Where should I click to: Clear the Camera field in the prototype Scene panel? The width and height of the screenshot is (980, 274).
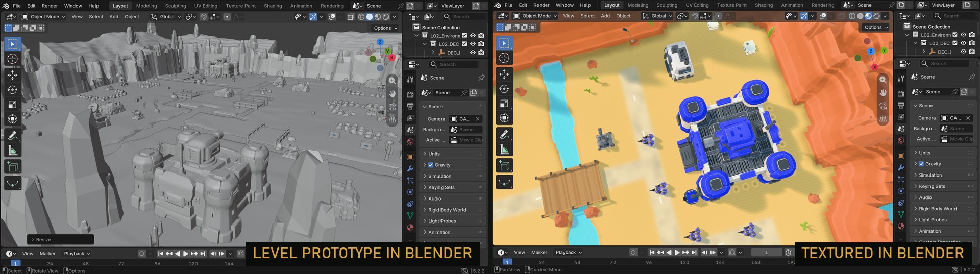pyautogui.click(x=478, y=119)
